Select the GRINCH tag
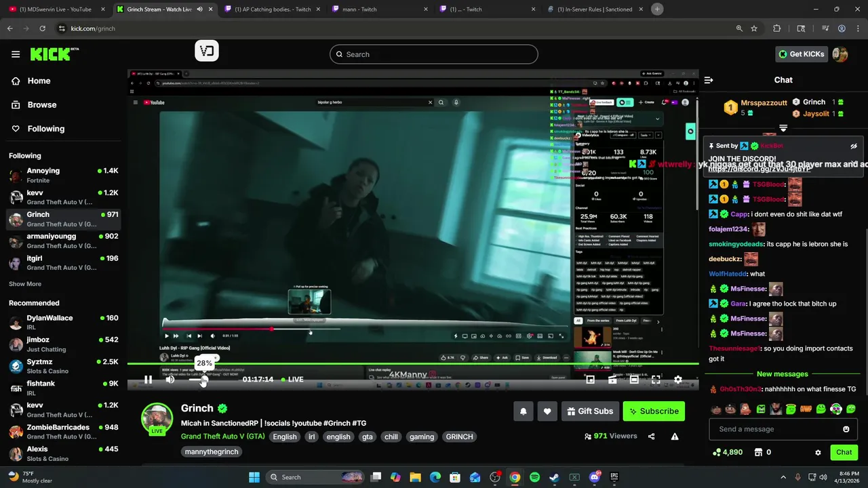This screenshot has height=488, width=868. 459,436
